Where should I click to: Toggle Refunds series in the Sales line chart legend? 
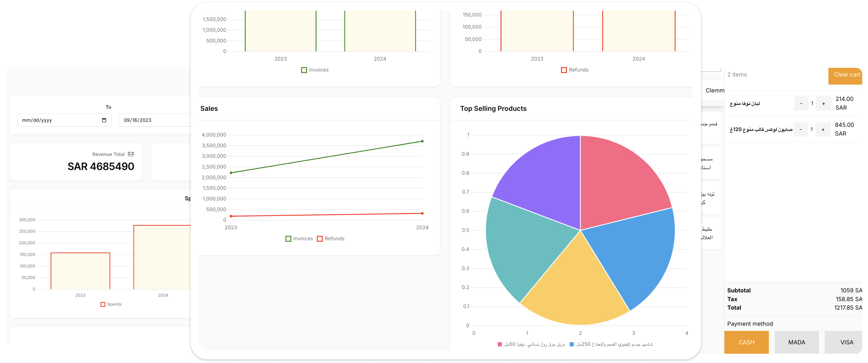tap(331, 239)
